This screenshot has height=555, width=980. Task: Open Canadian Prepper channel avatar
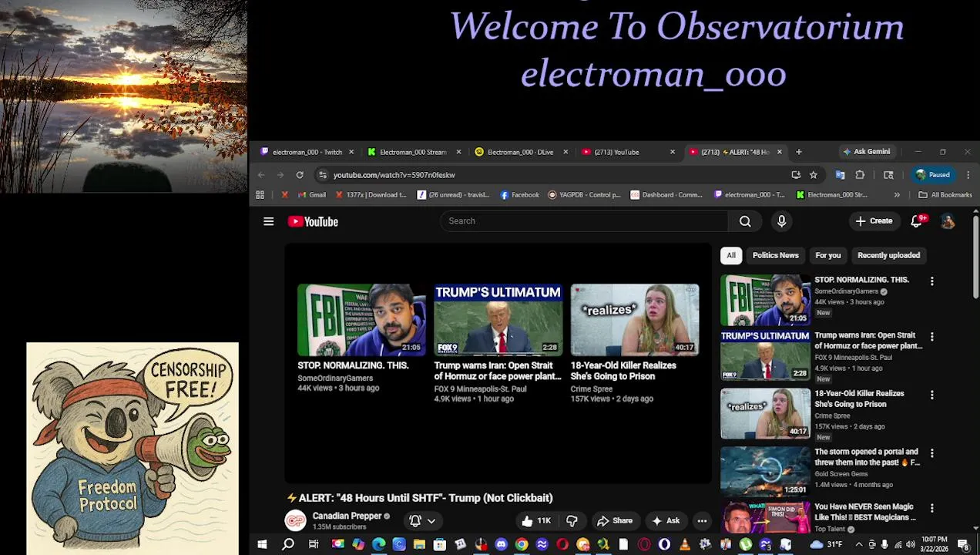(x=295, y=521)
